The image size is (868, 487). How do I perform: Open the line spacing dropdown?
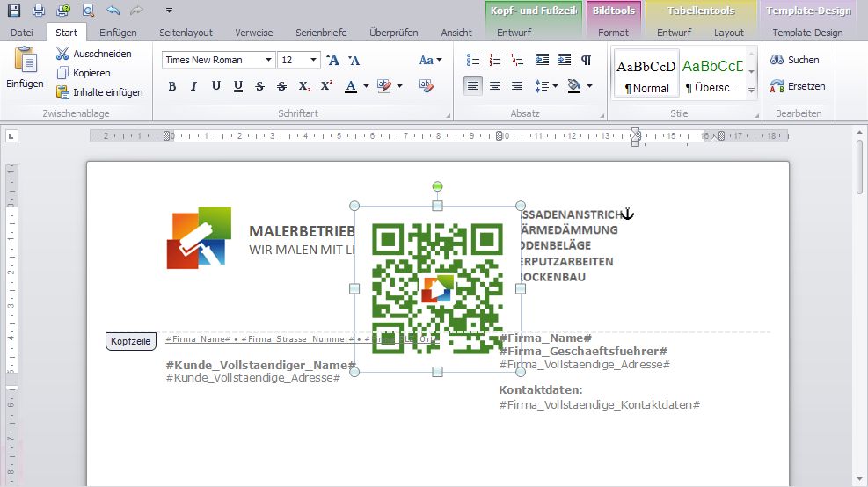click(x=546, y=86)
